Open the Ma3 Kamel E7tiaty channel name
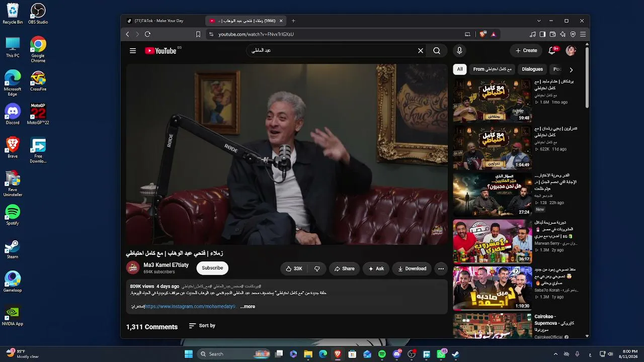The image size is (644, 362). pyautogui.click(x=166, y=265)
